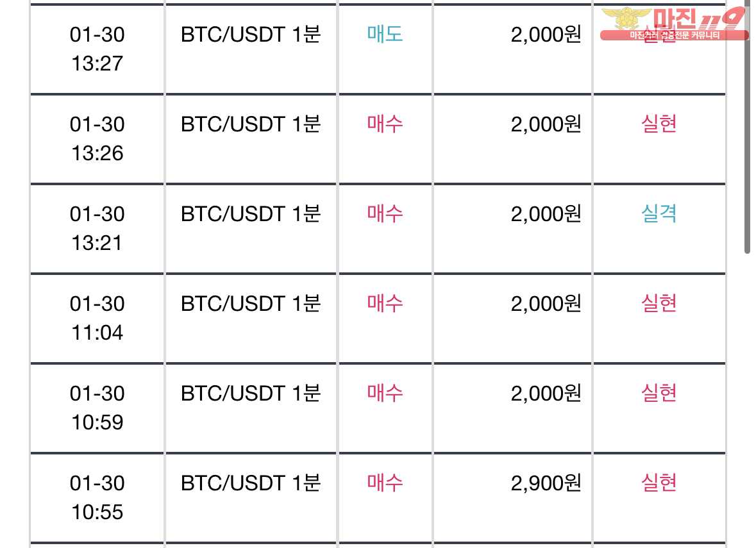This screenshot has width=756, height=548.
Task: Select the 01-30 11:04 date cell
Action: click(97, 318)
